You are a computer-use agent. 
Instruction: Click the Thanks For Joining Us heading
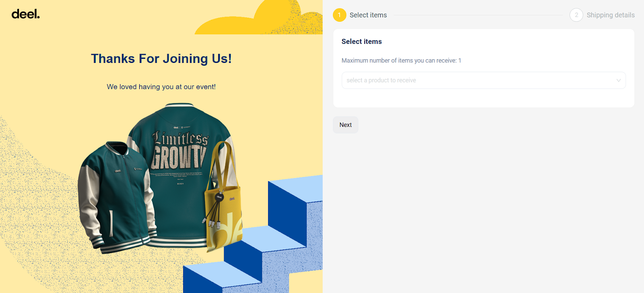point(161,59)
